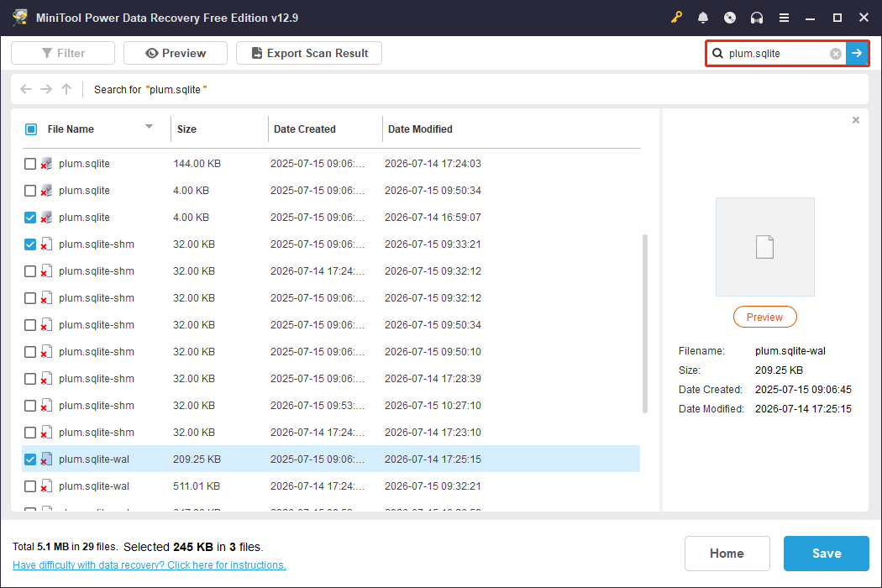Image resolution: width=882 pixels, height=588 pixels.
Task: Click file icon of plum.sqlite-shm modified 09:33:21
Action: click(x=47, y=244)
